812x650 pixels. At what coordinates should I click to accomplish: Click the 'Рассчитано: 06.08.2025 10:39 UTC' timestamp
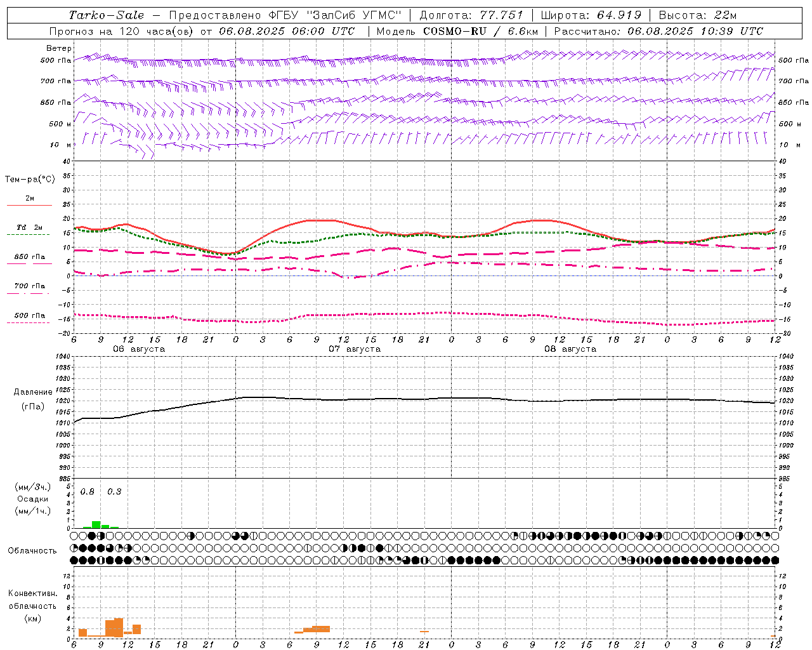click(658, 31)
